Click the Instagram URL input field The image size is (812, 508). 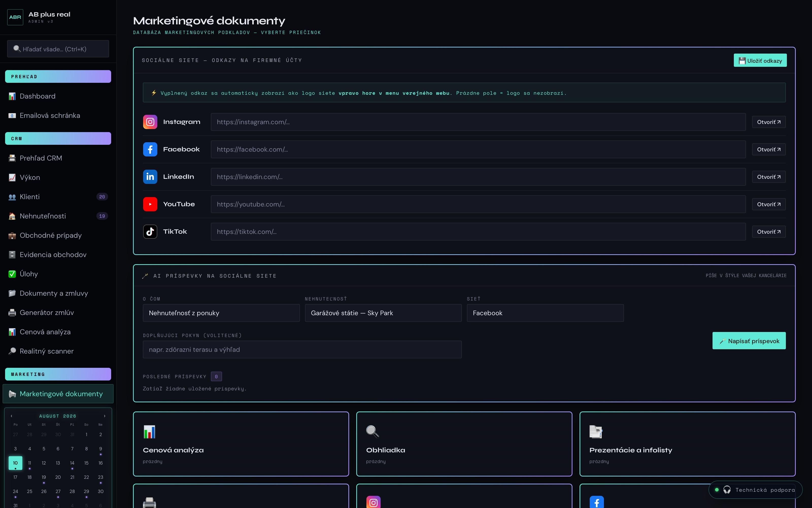(x=478, y=122)
